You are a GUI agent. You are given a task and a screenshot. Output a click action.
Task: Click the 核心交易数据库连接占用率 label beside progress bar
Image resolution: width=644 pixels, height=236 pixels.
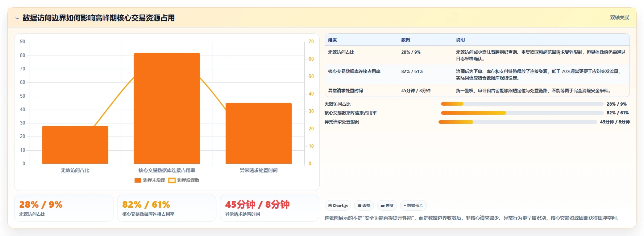tap(350, 113)
